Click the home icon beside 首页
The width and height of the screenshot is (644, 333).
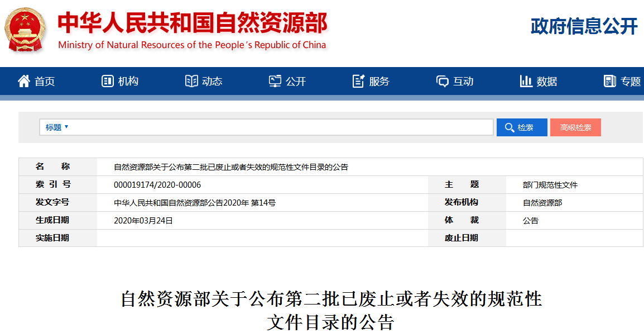coord(23,82)
